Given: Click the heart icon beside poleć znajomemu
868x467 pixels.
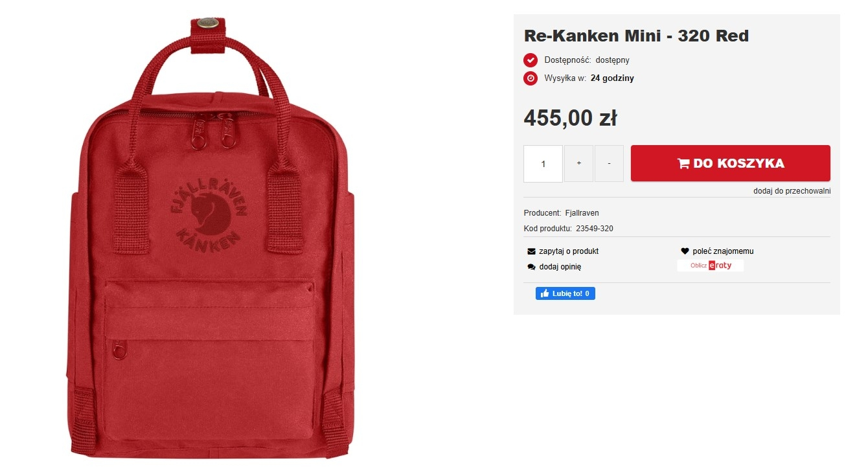Looking at the screenshot, I should 685,251.
